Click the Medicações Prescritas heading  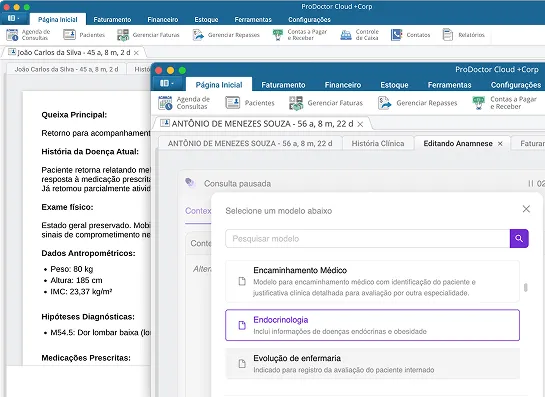coord(86,358)
